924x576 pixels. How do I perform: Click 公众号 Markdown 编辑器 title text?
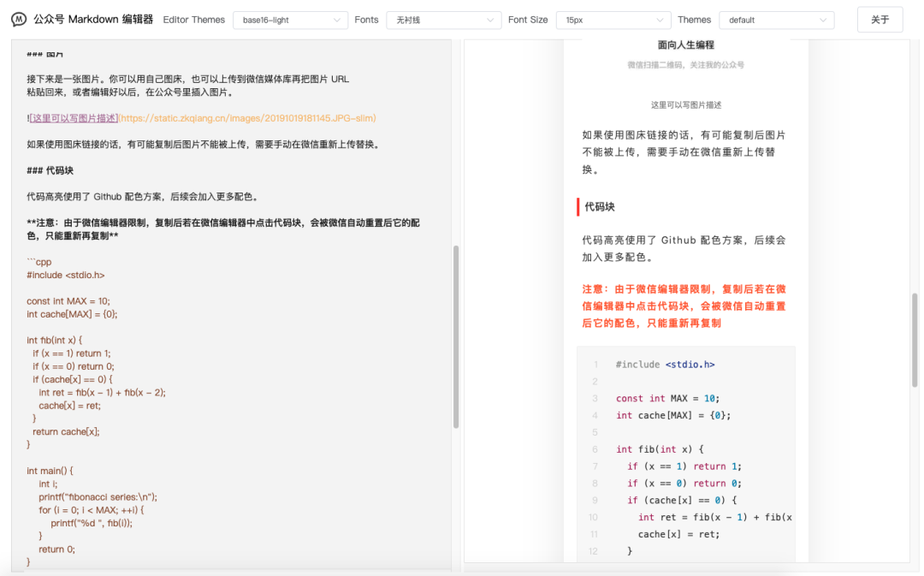(x=93, y=20)
